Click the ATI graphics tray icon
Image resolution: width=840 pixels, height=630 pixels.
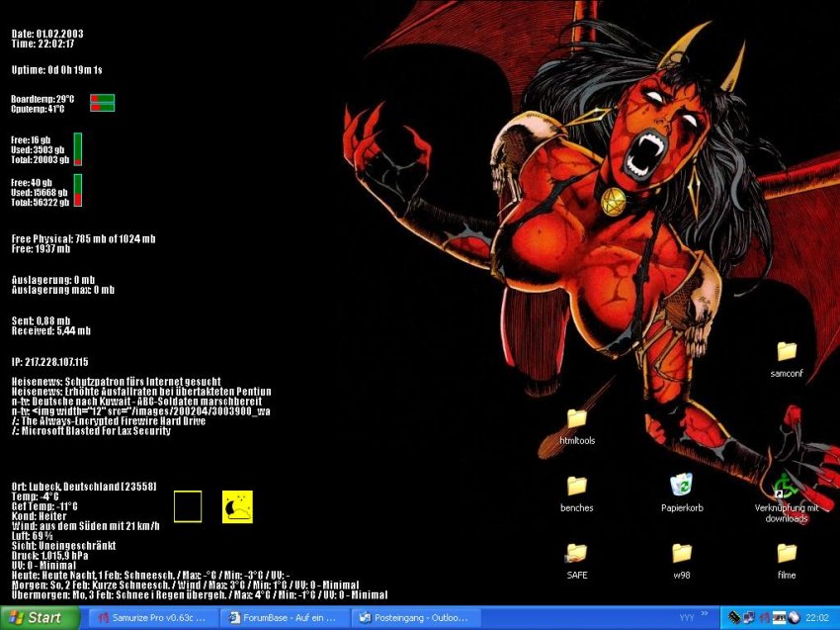[779, 618]
